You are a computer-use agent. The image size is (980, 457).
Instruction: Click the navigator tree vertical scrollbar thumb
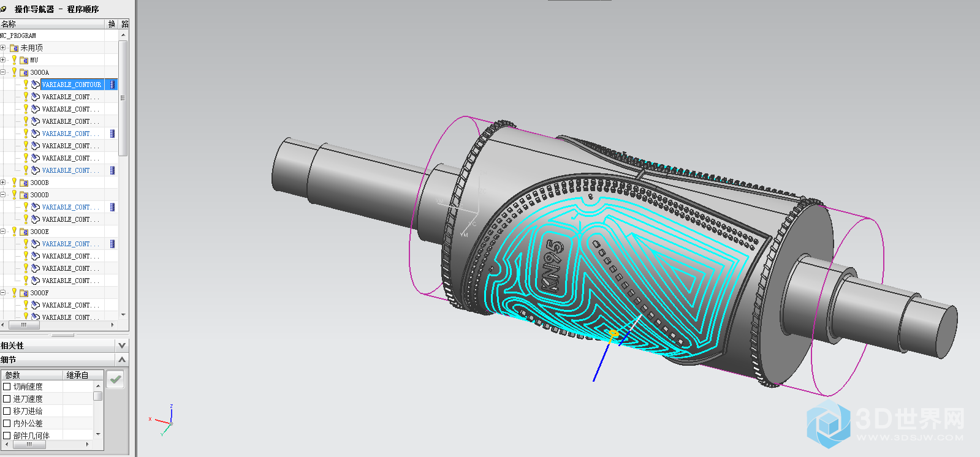[x=123, y=98]
